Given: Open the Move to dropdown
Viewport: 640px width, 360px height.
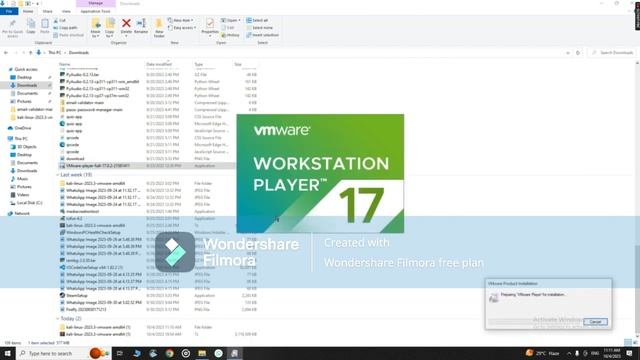Looking at the screenshot, I should [96, 28].
